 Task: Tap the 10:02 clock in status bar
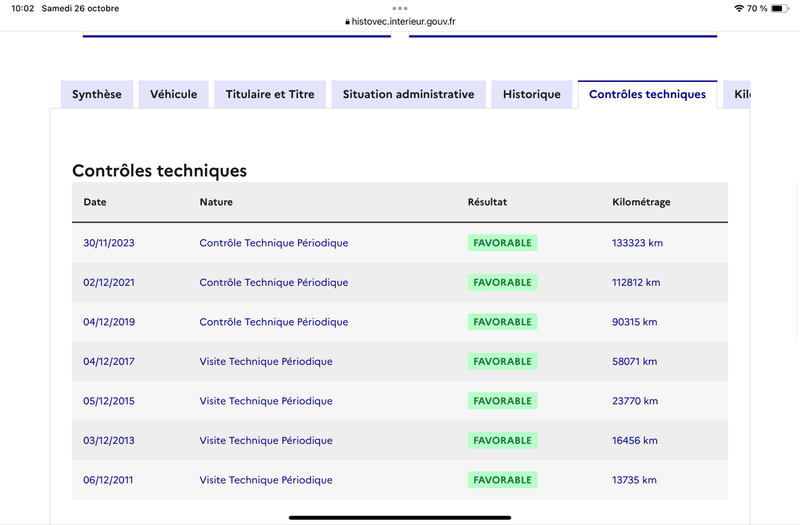coord(22,8)
